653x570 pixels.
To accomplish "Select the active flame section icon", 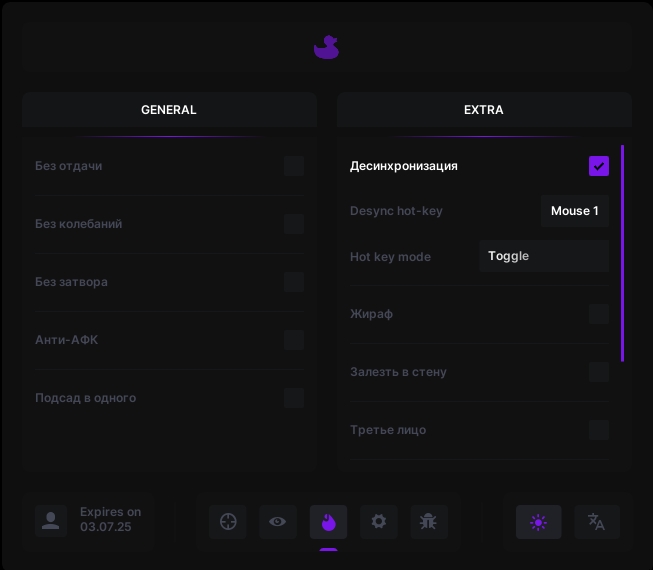I will pyautogui.click(x=328, y=522).
